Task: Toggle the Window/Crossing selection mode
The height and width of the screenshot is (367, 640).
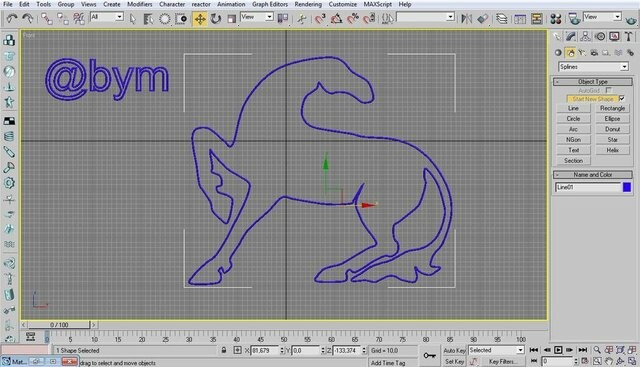Action: (x=181, y=18)
